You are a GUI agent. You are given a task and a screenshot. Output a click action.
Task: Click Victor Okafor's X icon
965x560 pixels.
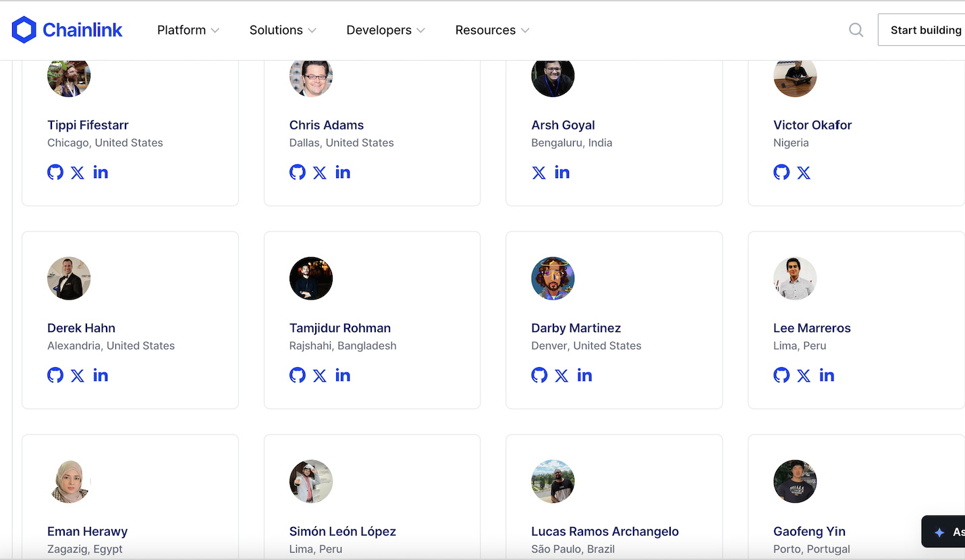coord(804,173)
